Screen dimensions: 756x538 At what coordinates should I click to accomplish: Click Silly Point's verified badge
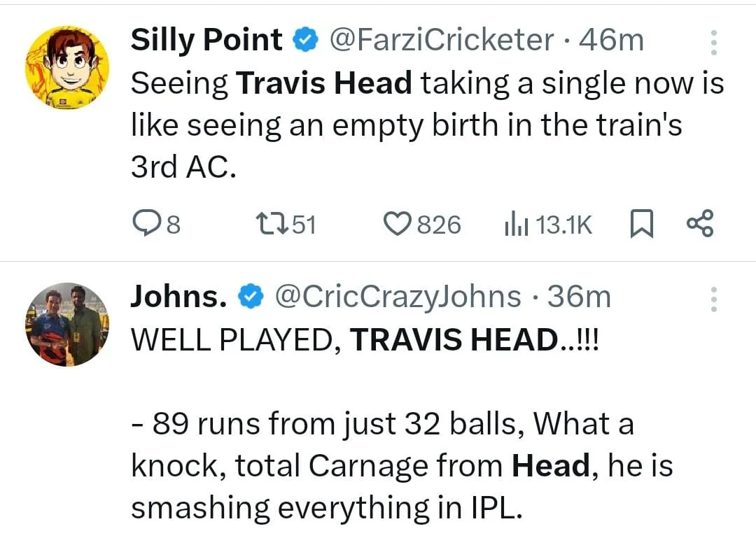(304, 41)
